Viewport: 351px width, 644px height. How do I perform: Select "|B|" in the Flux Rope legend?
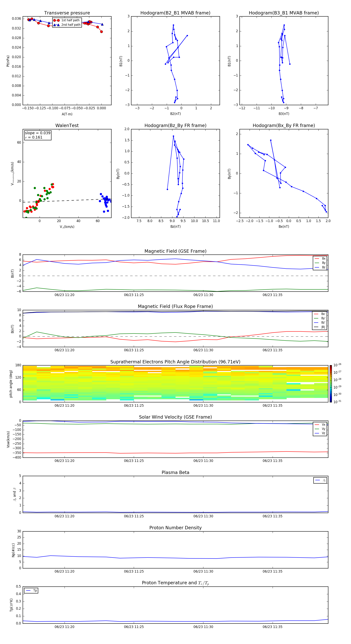[320, 327]
